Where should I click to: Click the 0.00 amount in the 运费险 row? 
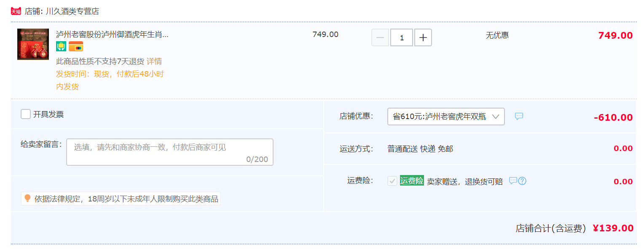[623, 181]
